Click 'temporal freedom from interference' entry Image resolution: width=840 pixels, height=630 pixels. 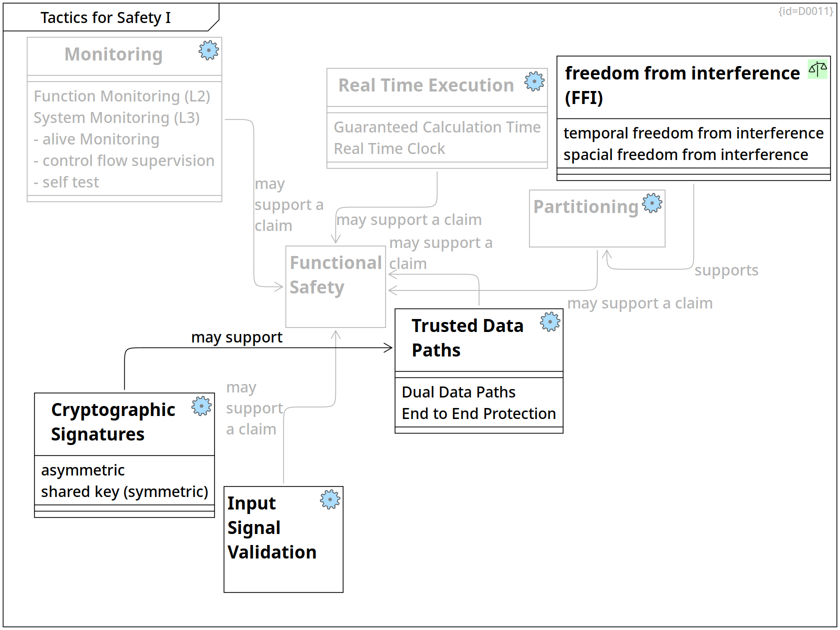coord(693,133)
